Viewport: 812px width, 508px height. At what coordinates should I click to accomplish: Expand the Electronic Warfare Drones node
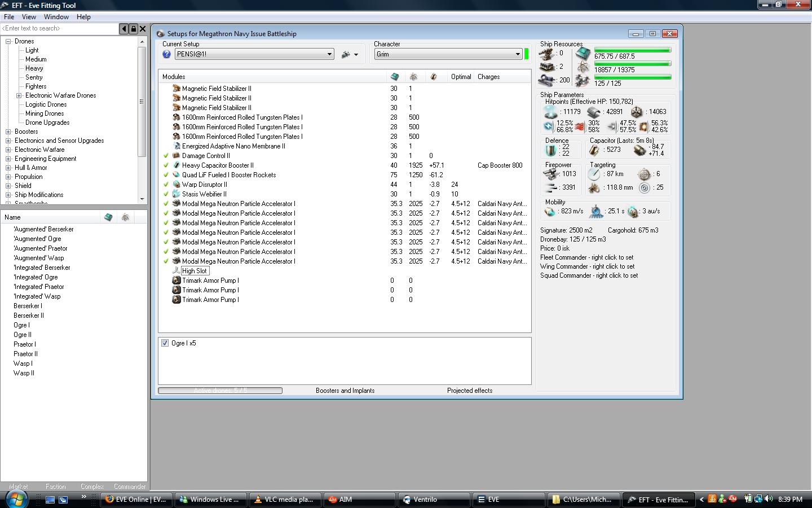tap(19, 95)
